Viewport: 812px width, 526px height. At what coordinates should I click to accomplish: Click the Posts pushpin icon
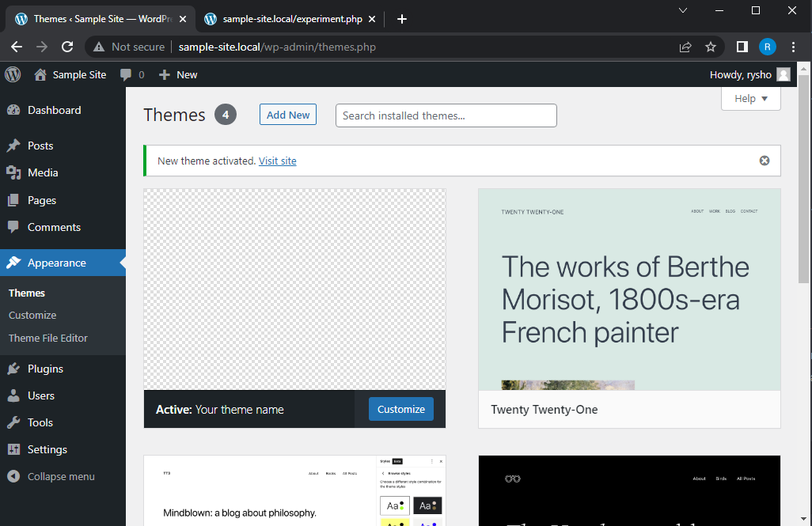pos(13,146)
